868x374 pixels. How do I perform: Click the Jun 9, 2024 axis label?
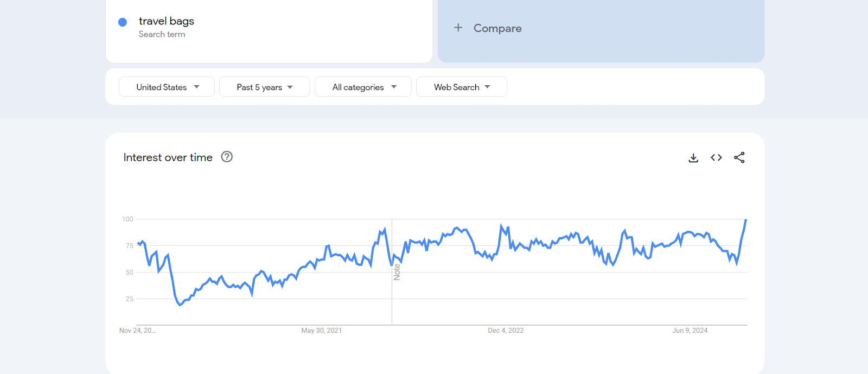tap(690, 331)
